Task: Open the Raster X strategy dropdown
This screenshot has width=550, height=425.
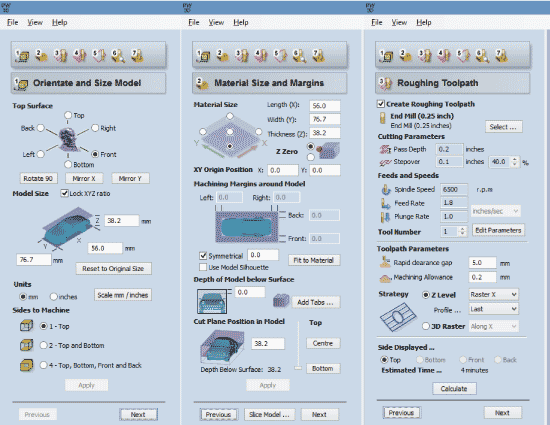Action: 494,294
